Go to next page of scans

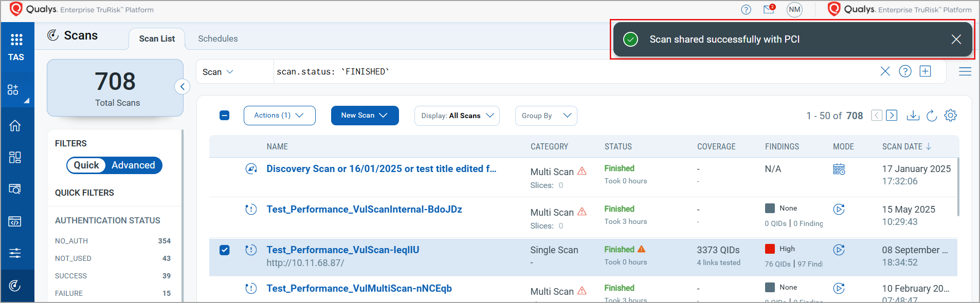click(892, 116)
